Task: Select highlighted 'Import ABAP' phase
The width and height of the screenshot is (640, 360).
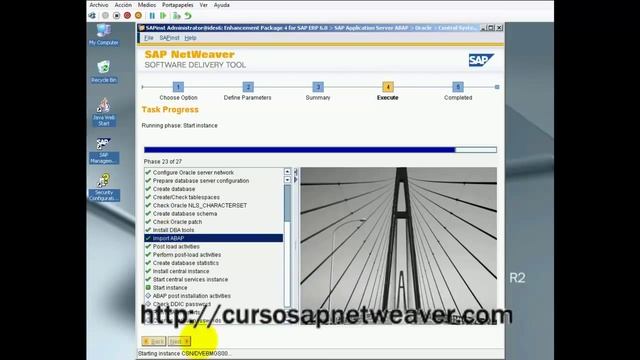Action: click(x=213, y=238)
